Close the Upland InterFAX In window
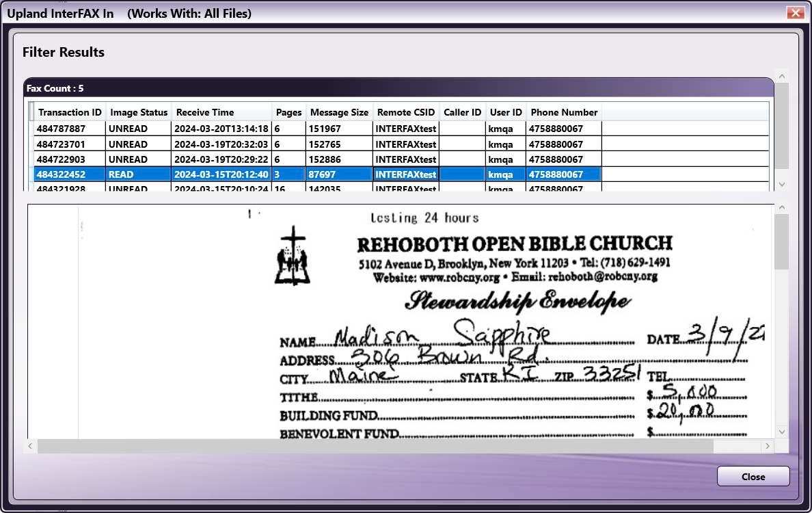Viewport: 812px width, 513px height. (x=795, y=13)
